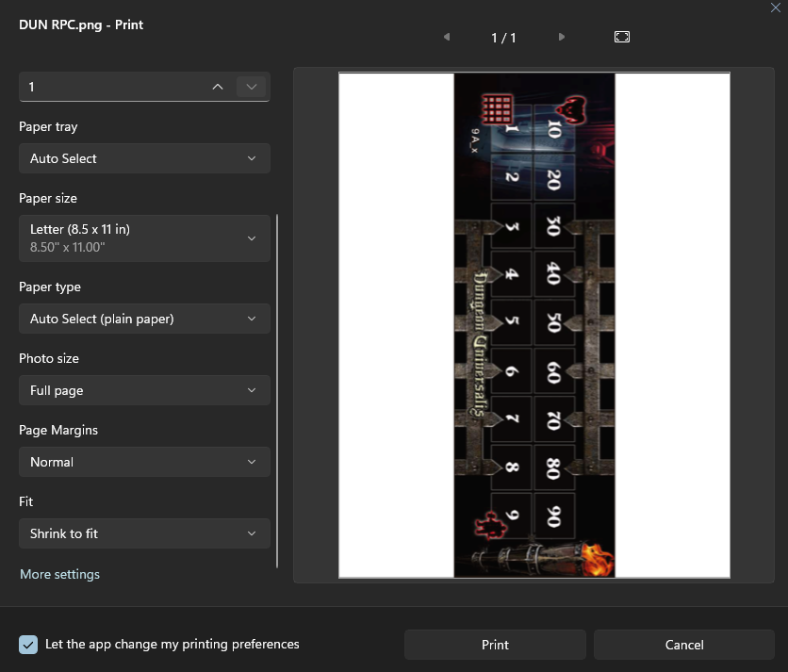This screenshot has height=672, width=788.
Task: Toggle full-screen print preview
Action: pos(622,37)
